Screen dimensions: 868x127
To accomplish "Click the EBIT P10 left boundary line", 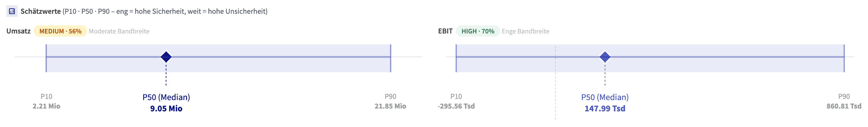I will 456,58.
